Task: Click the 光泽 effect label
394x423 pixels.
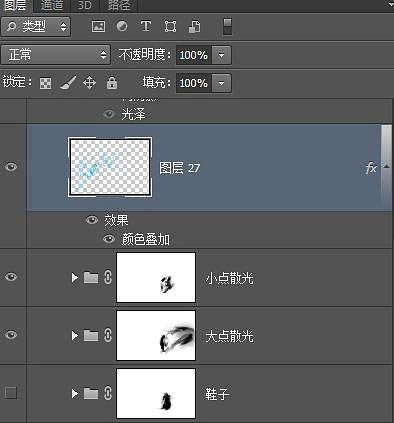Action: click(133, 114)
